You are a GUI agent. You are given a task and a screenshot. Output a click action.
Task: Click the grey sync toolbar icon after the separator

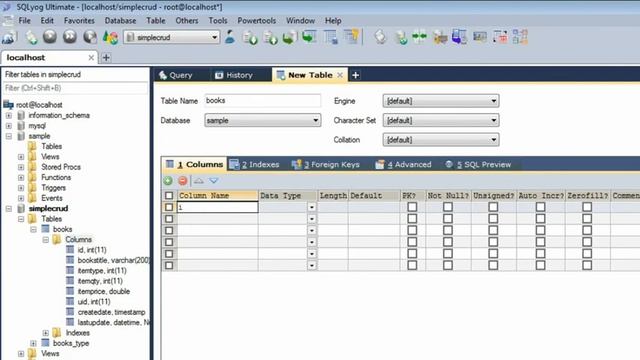(380, 37)
